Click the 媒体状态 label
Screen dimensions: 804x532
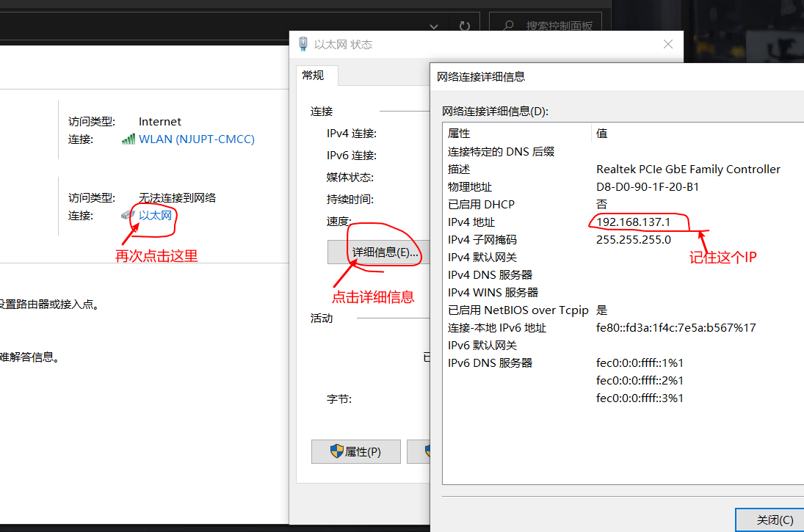click(350, 178)
